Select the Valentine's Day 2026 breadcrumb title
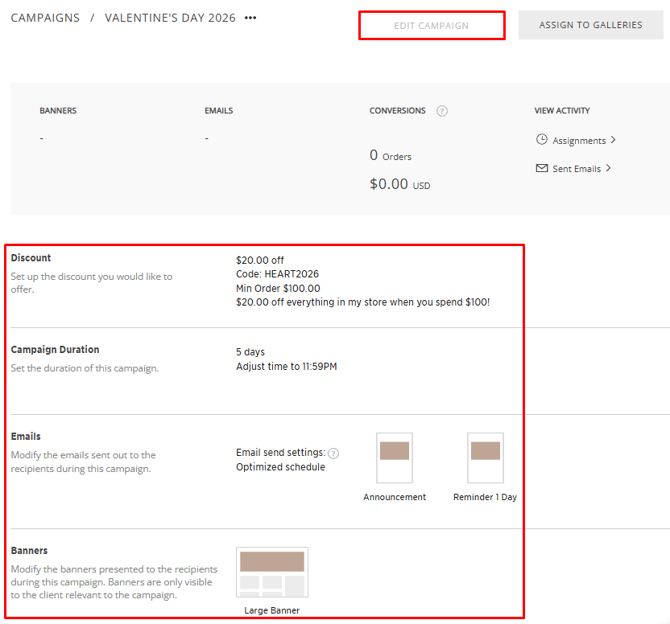Image resolution: width=670 pixels, height=624 pixels. point(170,18)
